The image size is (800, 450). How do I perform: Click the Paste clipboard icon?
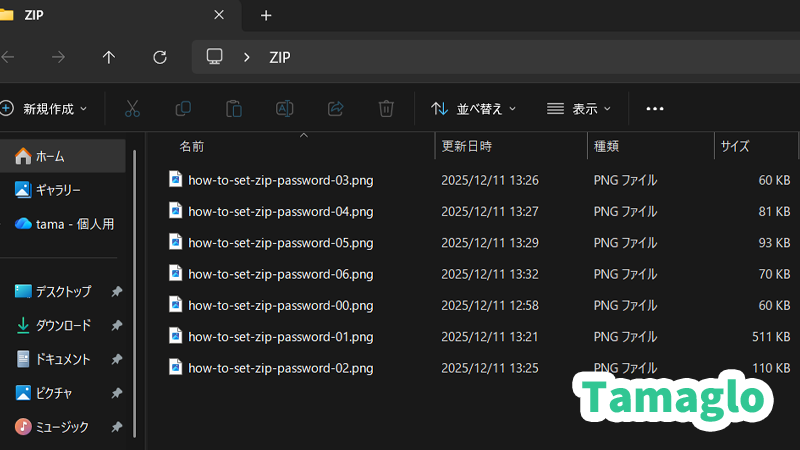tap(234, 108)
